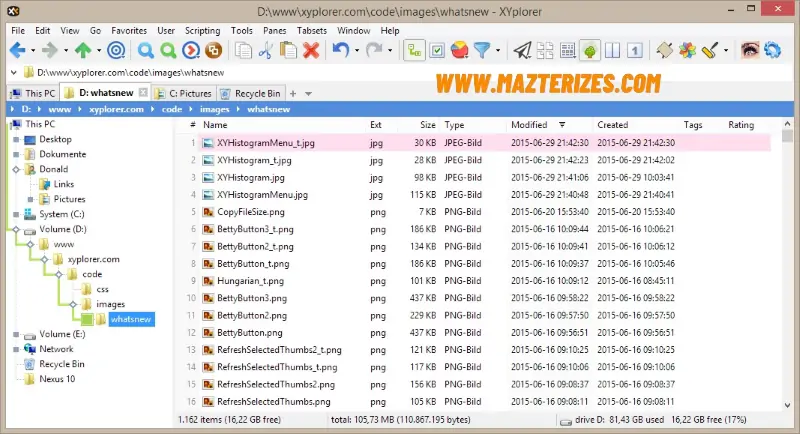The height and width of the screenshot is (434, 800).
Task: Go forward with the gray Forward arrow
Action: pyautogui.click(x=50, y=50)
